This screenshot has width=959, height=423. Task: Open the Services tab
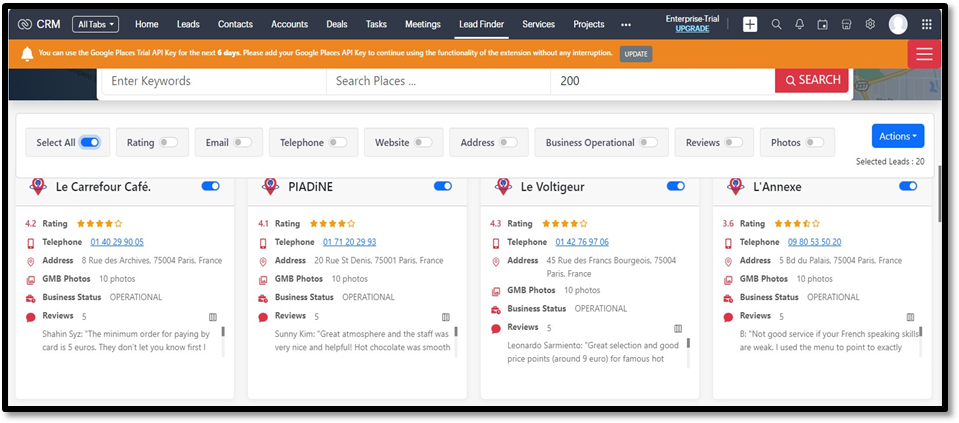coord(539,24)
